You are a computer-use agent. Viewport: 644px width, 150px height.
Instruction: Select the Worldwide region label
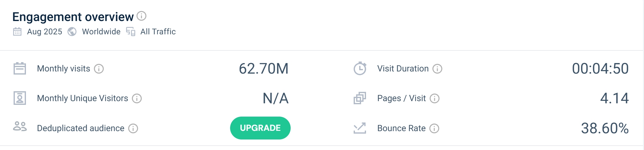(101, 32)
